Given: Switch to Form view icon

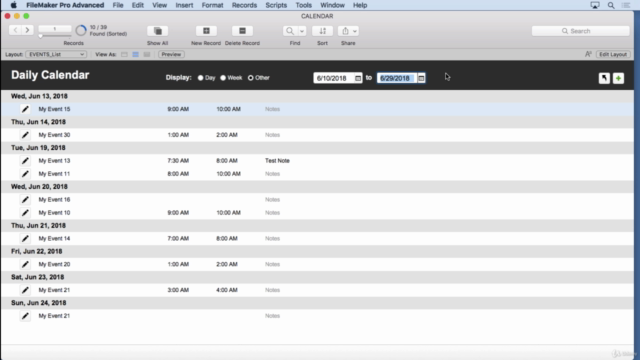Looking at the screenshot, I should [124, 54].
